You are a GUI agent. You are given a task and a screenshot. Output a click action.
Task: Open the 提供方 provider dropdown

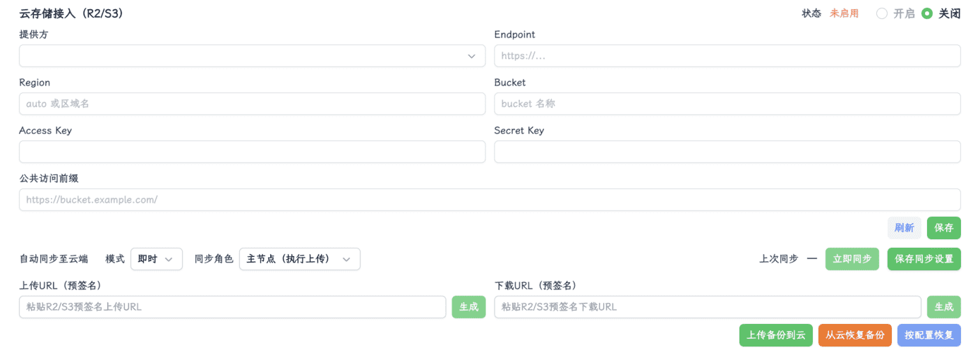252,56
